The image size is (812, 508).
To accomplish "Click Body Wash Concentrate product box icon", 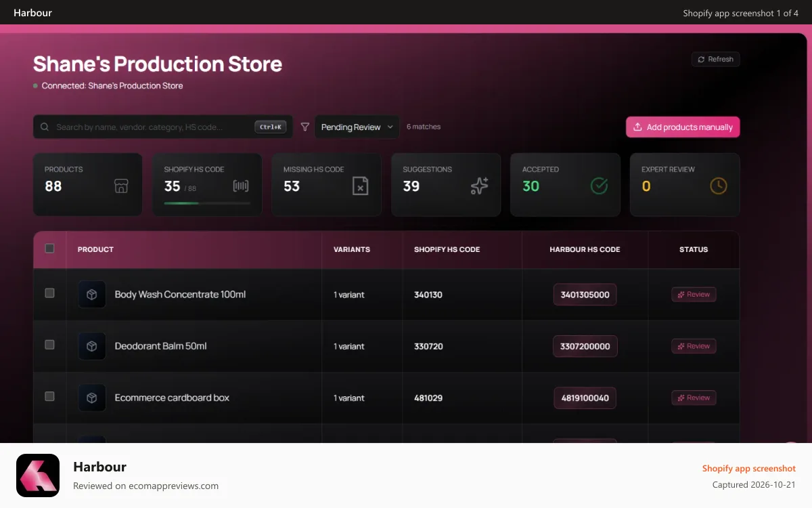I will coord(92,295).
